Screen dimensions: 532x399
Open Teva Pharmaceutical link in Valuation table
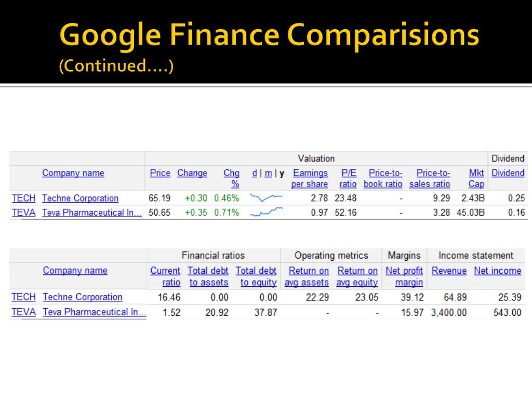pos(91,212)
